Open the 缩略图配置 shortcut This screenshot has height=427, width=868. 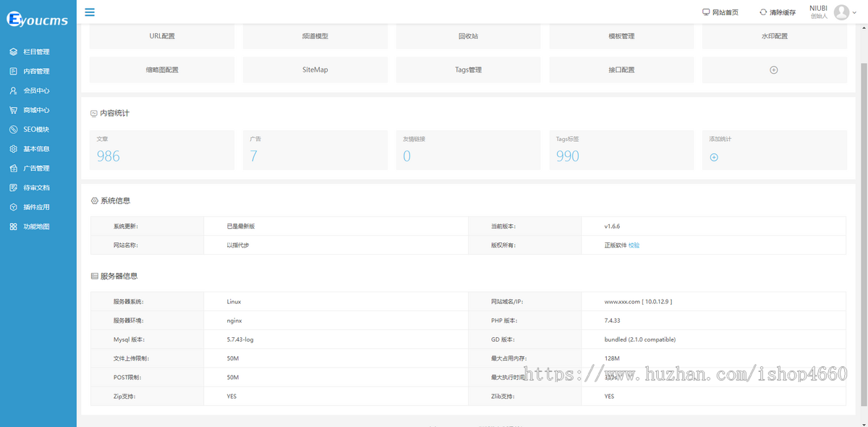[x=162, y=70]
